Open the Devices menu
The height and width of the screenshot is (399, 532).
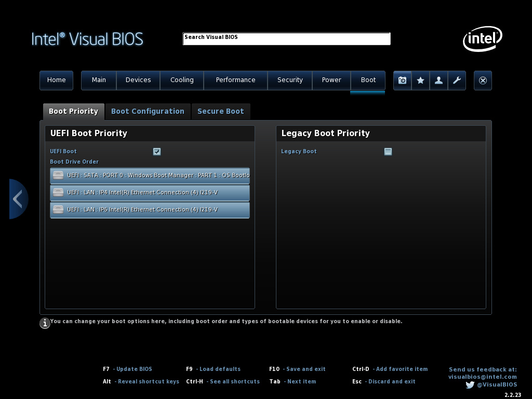click(x=138, y=81)
